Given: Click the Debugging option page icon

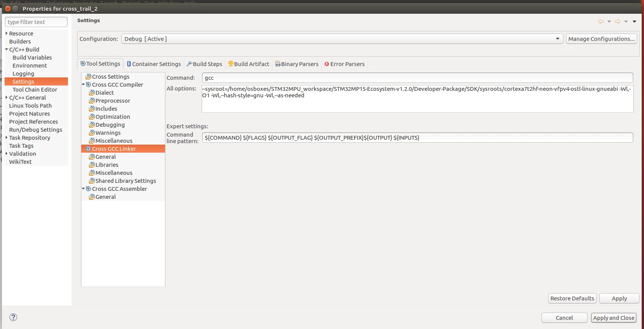Looking at the screenshot, I should pos(92,125).
